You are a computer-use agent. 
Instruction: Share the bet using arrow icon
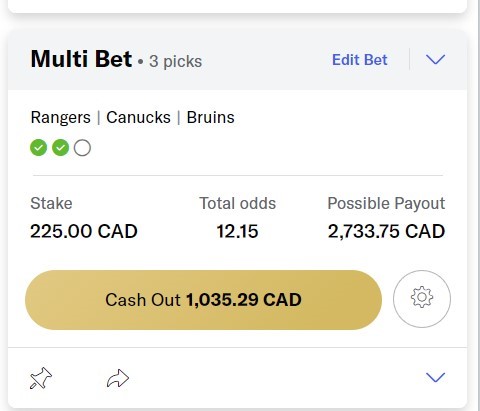(x=118, y=378)
